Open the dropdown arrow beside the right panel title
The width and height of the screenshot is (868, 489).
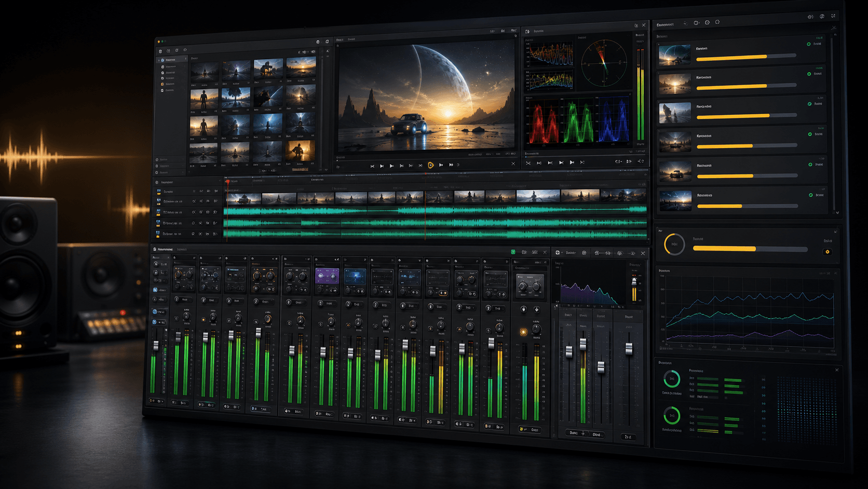click(x=685, y=23)
